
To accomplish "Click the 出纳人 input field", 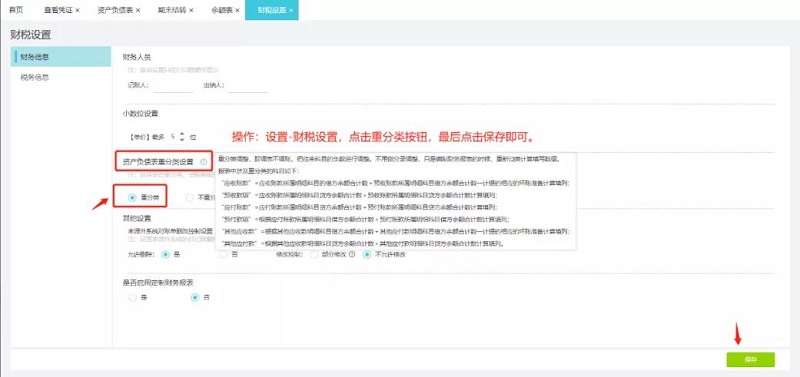I will pos(248,85).
